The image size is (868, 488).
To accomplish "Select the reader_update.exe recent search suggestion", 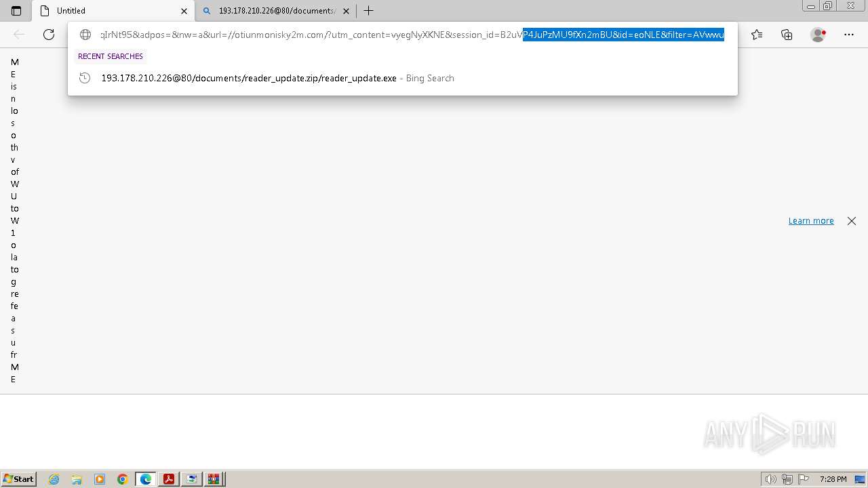I will coord(403,78).
